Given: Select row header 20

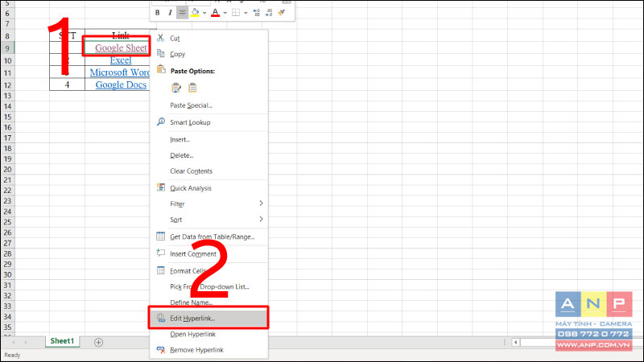Looking at the screenshot, I should pos(7,170).
